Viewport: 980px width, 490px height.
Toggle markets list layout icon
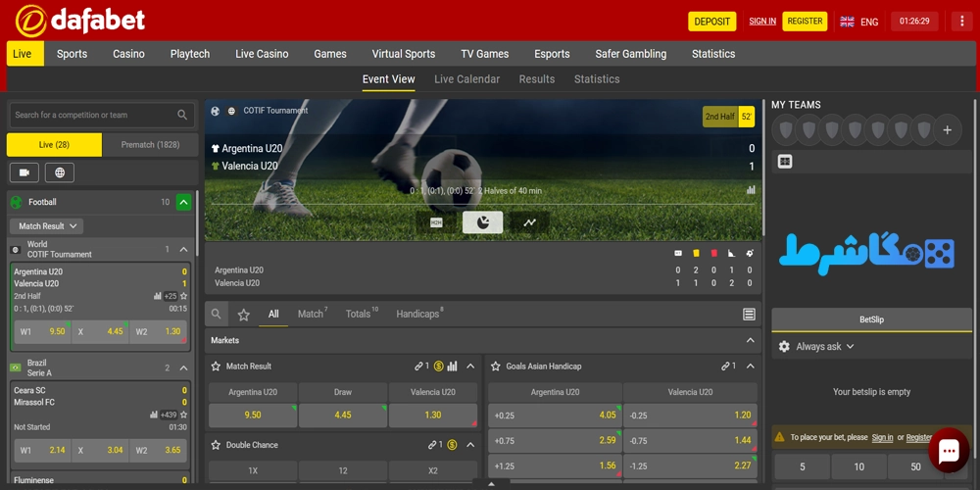[x=749, y=315]
